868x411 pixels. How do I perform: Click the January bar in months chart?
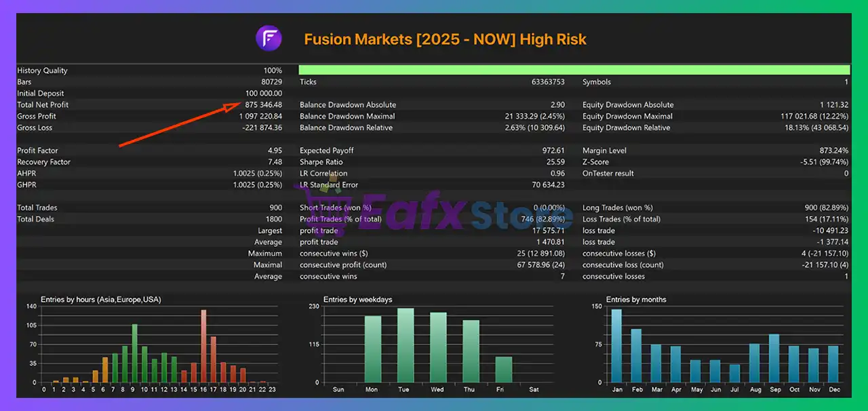[616, 346]
